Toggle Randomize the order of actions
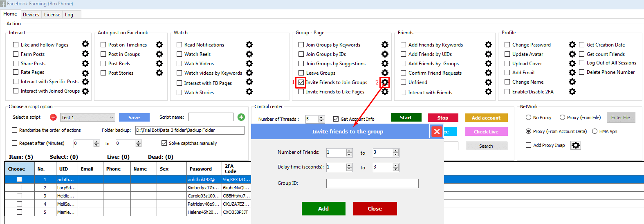644x224 pixels. pos(15,130)
